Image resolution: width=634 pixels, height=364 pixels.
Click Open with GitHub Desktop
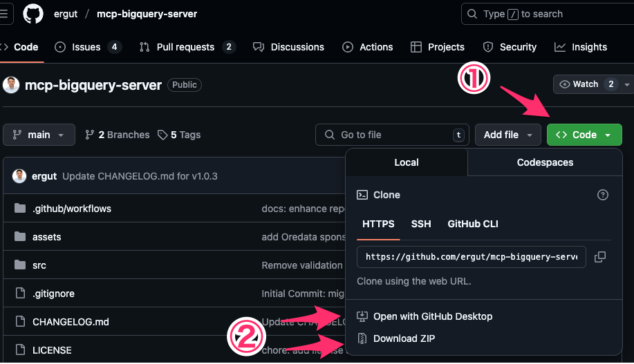point(433,316)
